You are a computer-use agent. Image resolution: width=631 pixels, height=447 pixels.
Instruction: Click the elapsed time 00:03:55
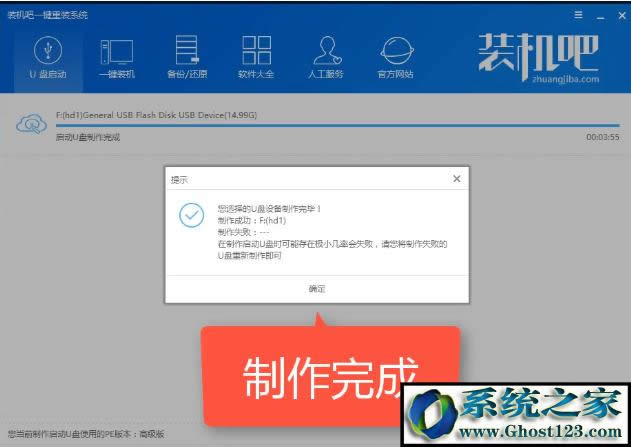602,137
